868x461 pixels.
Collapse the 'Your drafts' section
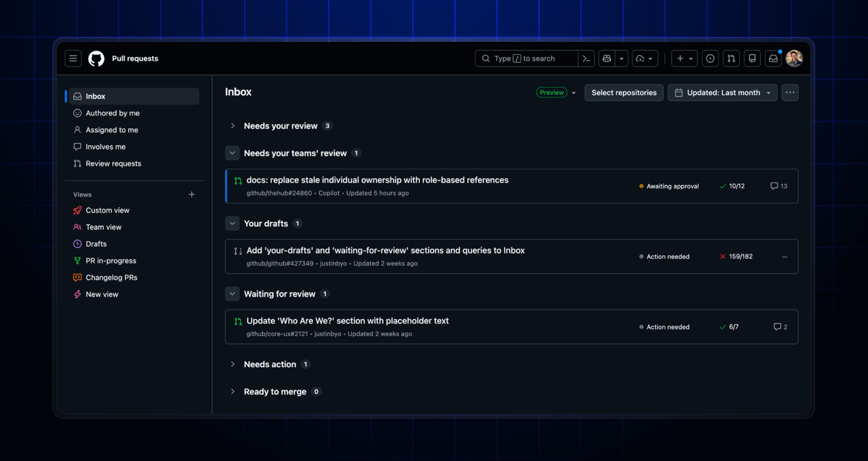(x=232, y=223)
